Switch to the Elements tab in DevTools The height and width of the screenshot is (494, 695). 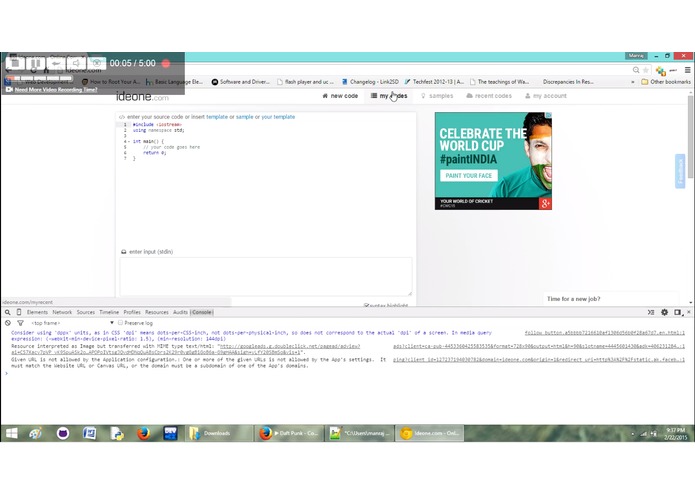(x=37, y=312)
